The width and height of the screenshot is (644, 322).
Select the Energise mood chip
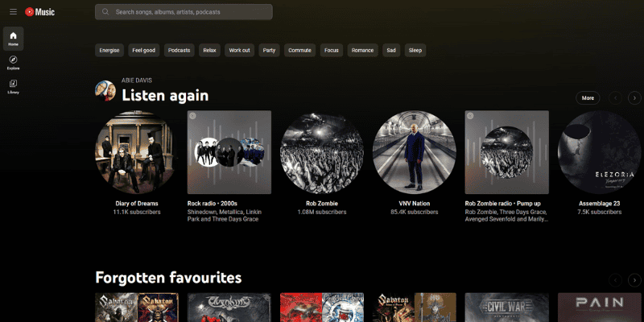109,51
